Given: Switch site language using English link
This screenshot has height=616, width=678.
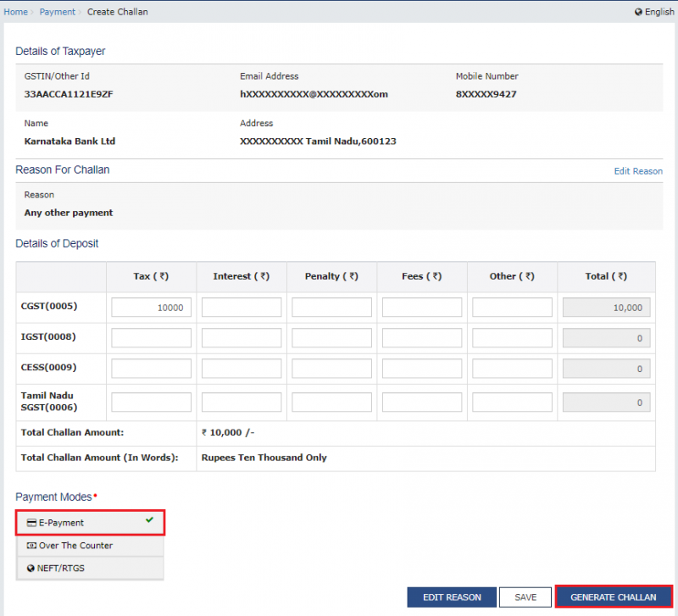Looking at the screenshot, I should pos(654,11).
